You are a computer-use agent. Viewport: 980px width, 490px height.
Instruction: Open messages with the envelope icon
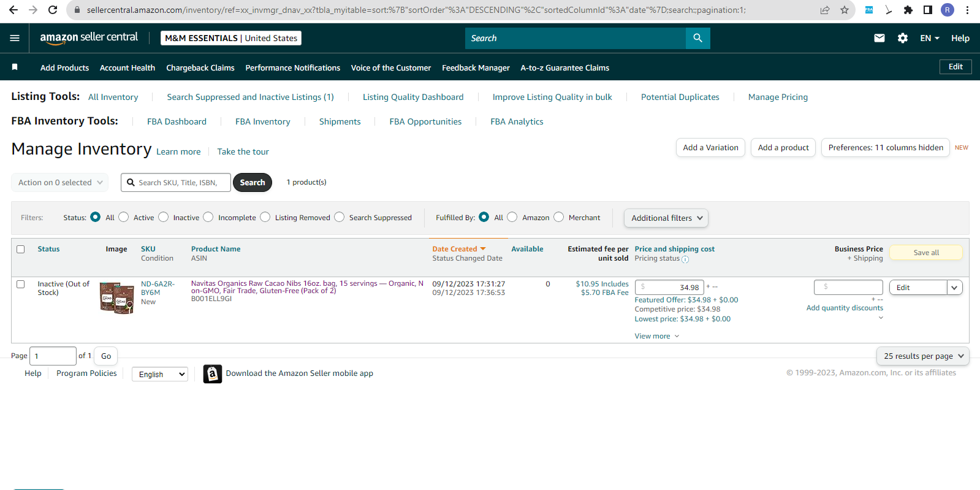click(879, 38)
